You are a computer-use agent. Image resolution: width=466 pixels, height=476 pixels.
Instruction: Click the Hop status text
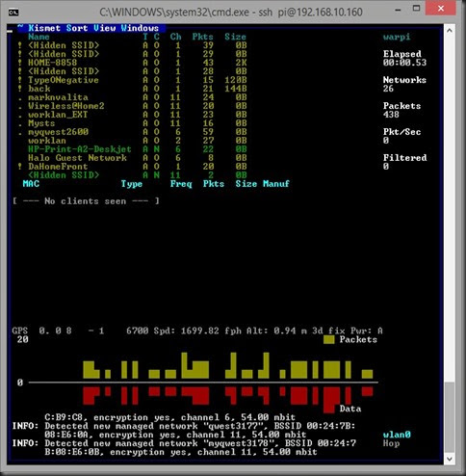point(391,443)
